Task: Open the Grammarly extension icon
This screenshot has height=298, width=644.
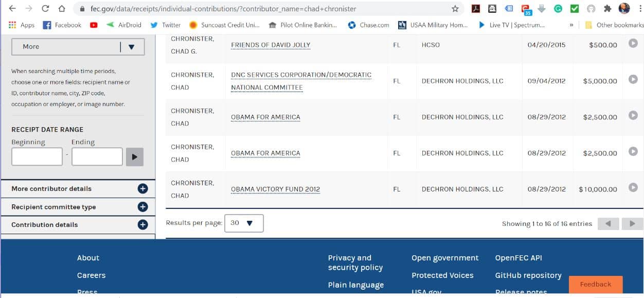Action: 558,9
